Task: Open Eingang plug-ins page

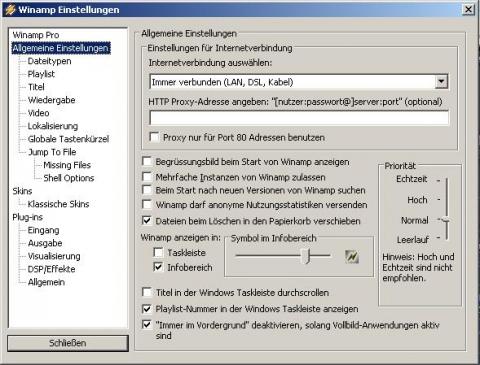Action: (x=43, y=230)
